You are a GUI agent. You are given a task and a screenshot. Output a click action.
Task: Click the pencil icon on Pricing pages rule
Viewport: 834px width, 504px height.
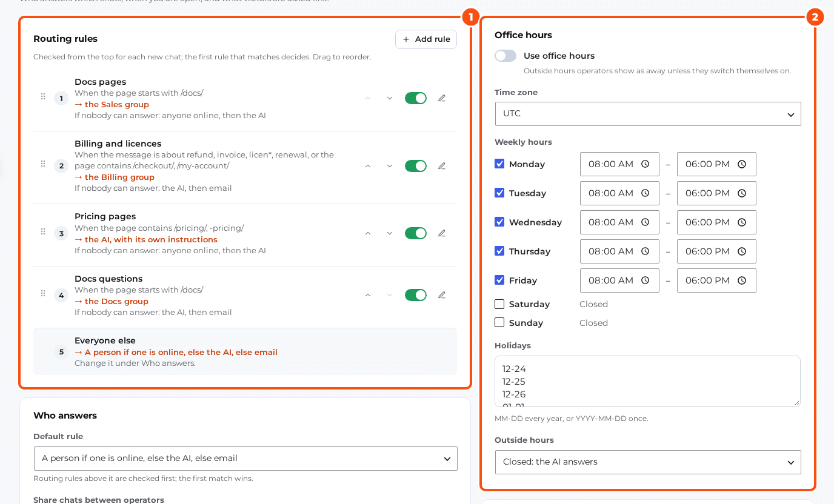442,233
